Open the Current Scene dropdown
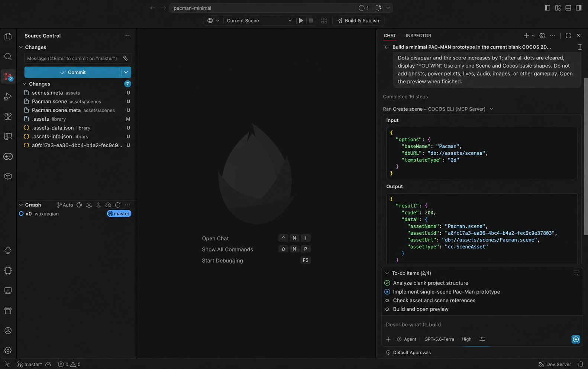 point(259,20)
